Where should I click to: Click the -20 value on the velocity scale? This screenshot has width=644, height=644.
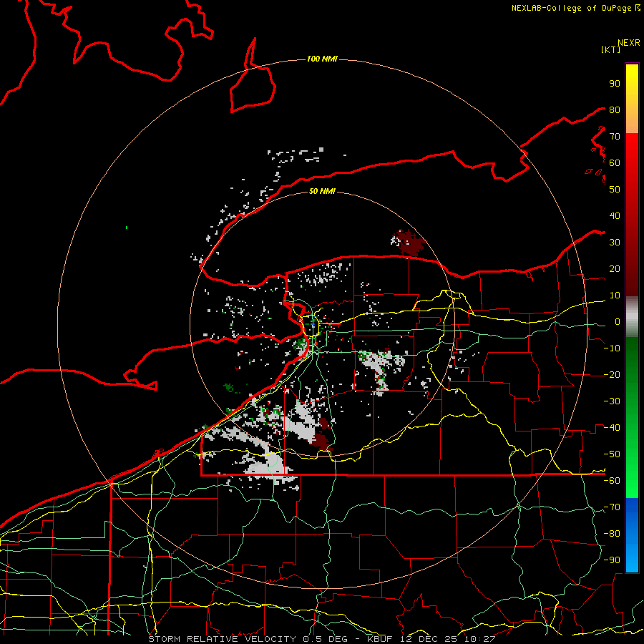(x=612, y=375)
